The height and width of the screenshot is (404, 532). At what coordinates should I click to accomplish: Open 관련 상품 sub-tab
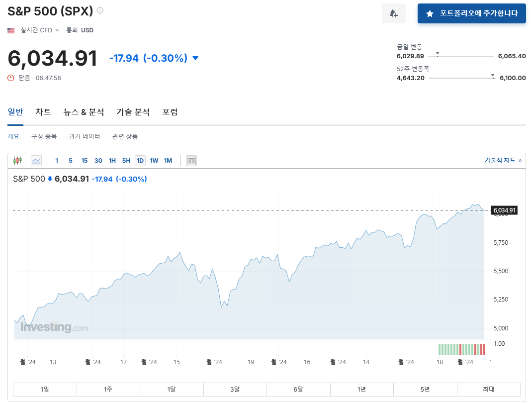click(125, 136)
